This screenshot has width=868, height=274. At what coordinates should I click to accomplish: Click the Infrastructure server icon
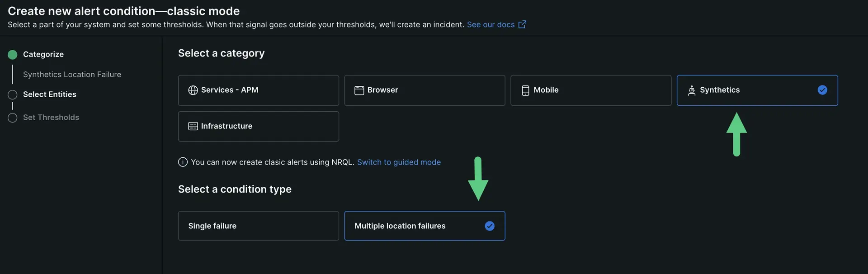tap(193, 126)
